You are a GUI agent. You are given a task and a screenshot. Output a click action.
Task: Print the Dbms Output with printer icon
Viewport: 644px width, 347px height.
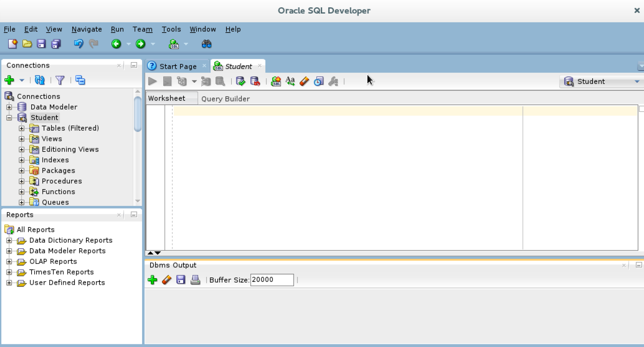click(x=195, y=280)
